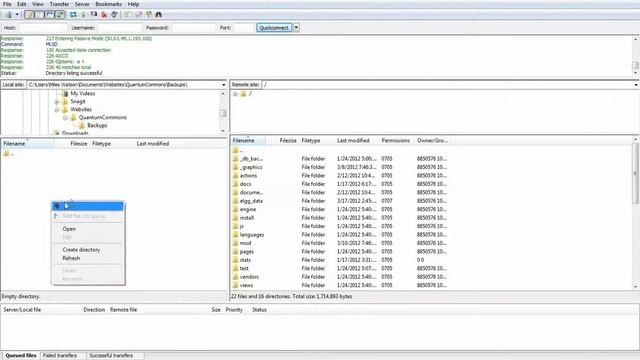Screen dimensions: 640x360
Task: Open the View menu
Action: tap(38, 4)
